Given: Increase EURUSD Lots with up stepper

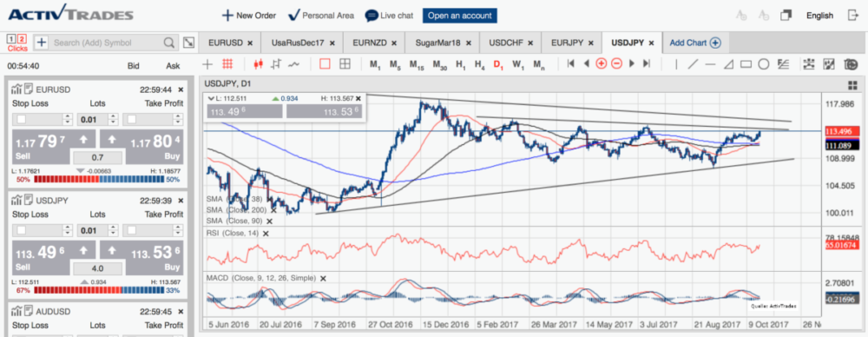Looking at the screenshot, I should coord(114,116).
